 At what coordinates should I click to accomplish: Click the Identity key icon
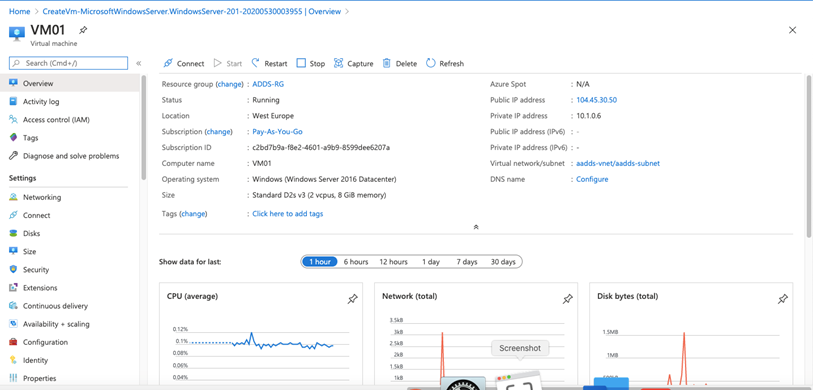[13, 360]
